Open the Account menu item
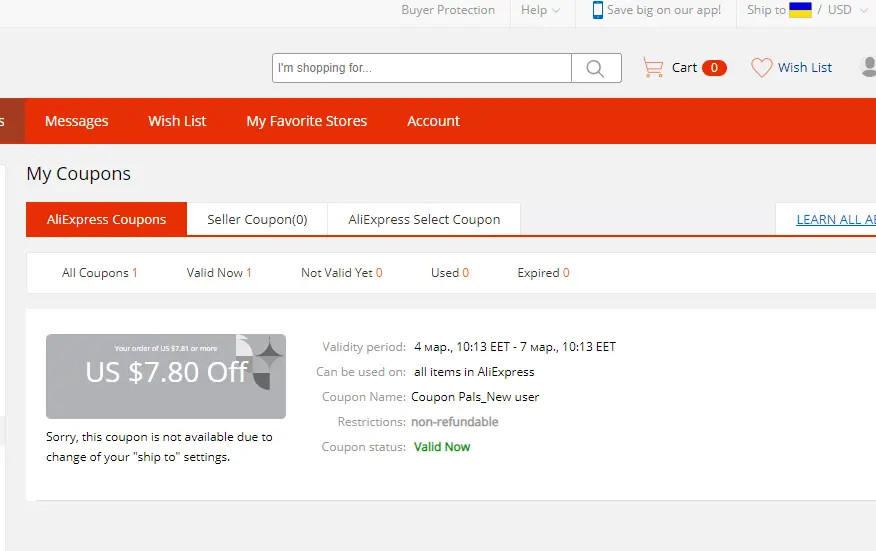Image resolution: width=876 pixels, height=551 pixels. pyautogui.click(x=434, y=121)
